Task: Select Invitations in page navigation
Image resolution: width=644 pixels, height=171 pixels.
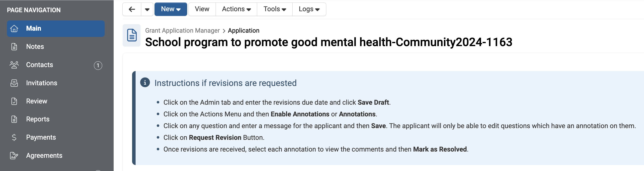Action: 42,83
